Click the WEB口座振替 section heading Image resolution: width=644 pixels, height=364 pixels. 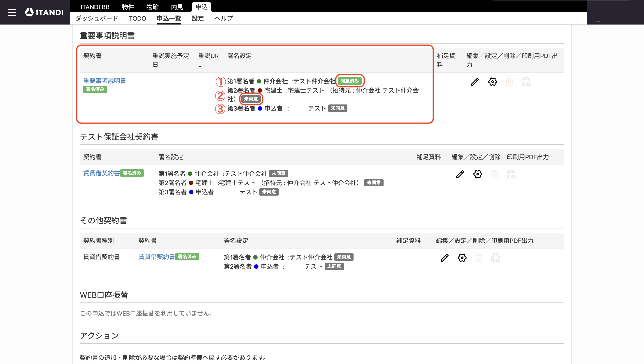click(x=104, y=295)
